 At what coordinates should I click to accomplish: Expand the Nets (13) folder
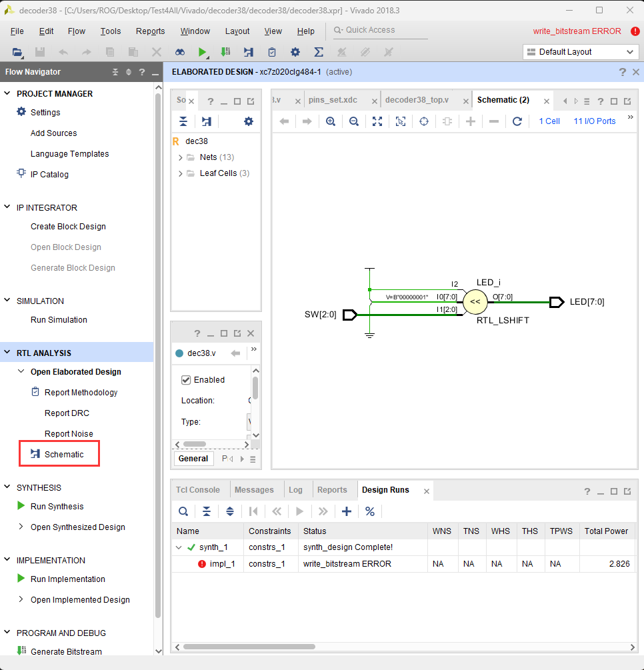tap(181, 158)
